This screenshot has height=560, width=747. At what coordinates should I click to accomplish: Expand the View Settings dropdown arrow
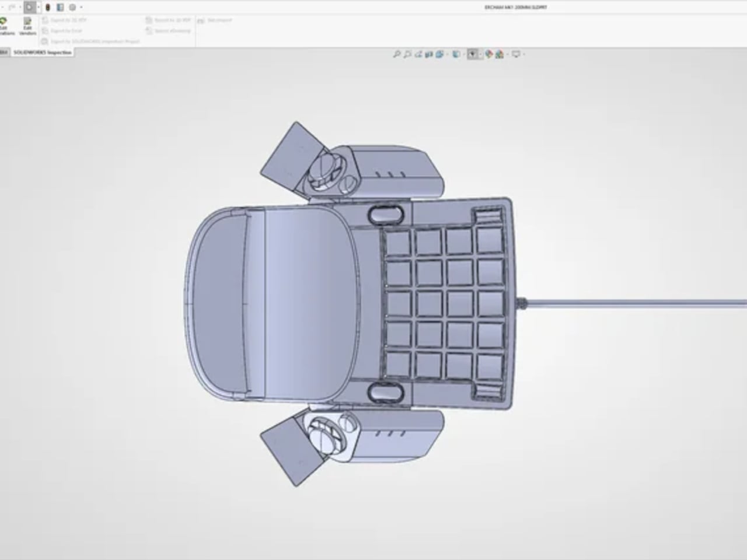click(x=523, y=54)
